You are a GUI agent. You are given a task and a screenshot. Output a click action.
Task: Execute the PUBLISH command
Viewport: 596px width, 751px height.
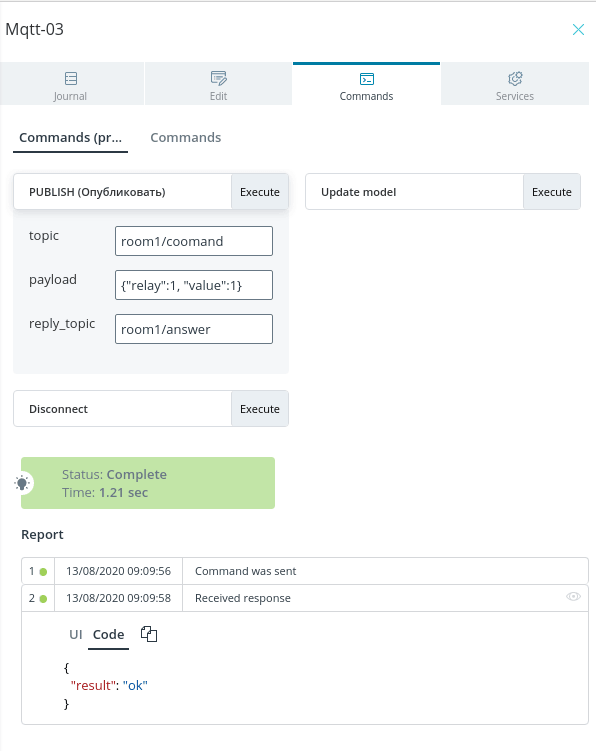click(x=260, y=192)
